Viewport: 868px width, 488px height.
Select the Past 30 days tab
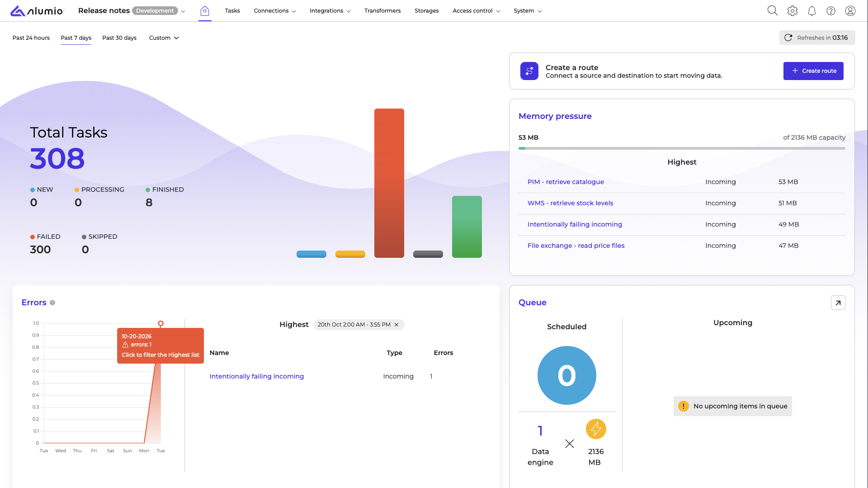[x=119, y=38]
